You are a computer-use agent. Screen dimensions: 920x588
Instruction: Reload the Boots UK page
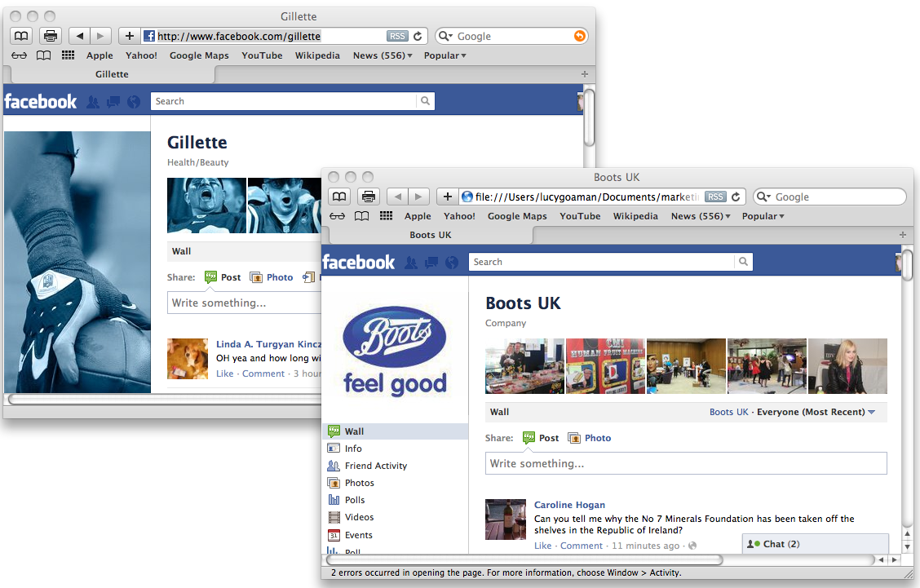736,197
